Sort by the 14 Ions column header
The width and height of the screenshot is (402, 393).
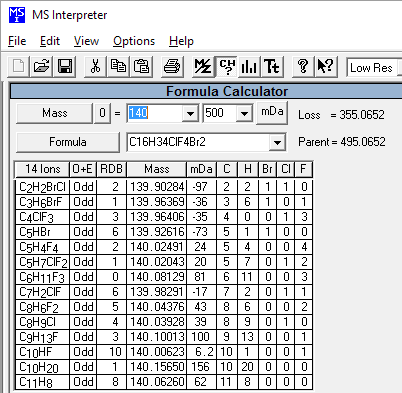coord(42,169)
